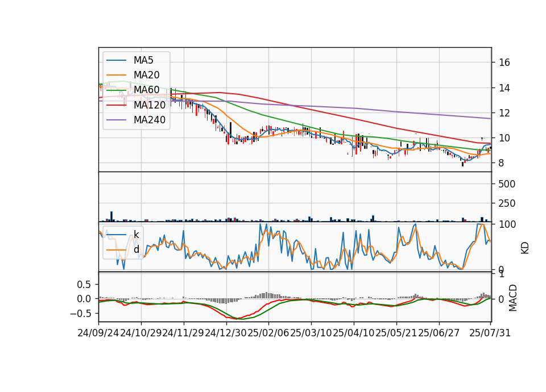
Task: Click the MA240 legend label
Action: coord(150,120)
